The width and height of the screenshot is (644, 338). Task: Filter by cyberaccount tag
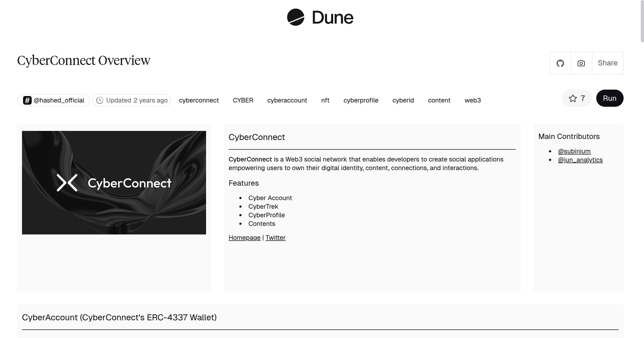[x=287, y=100]
